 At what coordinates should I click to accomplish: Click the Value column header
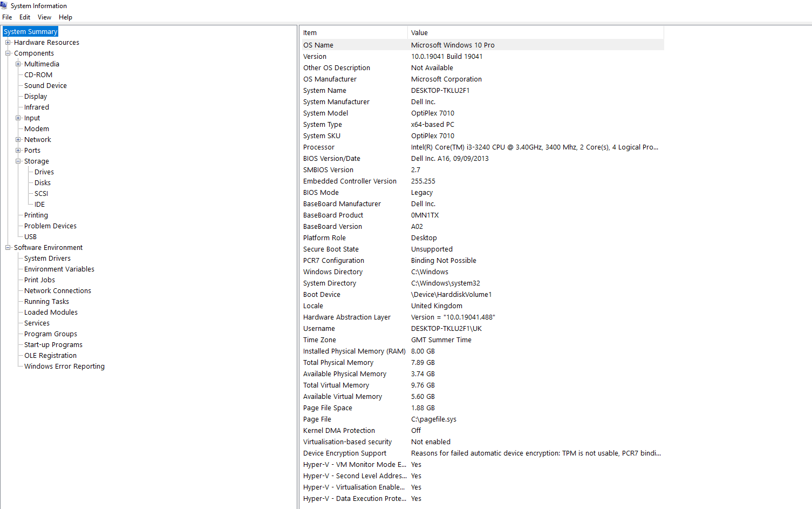click(536, 33)
